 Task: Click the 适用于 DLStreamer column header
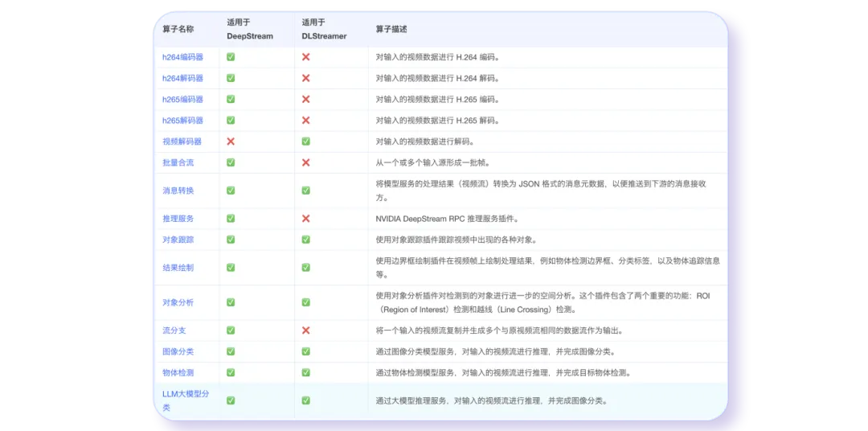pyautogui.click(x=325, y=30)
